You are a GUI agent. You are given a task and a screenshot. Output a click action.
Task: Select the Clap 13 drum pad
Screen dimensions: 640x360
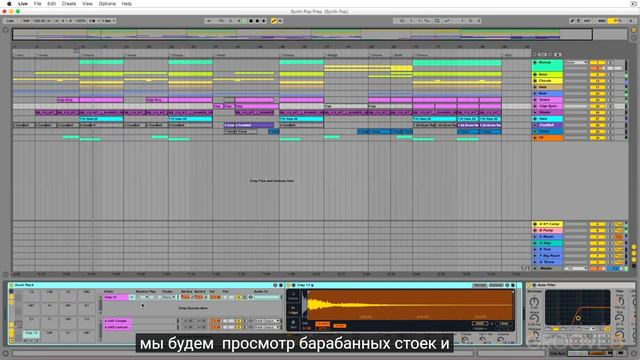(31, 335)
